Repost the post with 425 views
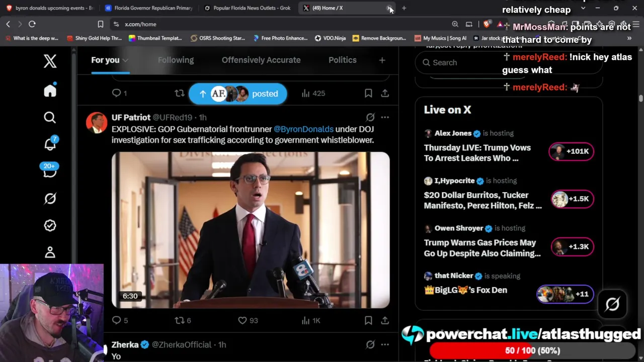Viewport: 644px width, 362px height. (x=180, y=93)
